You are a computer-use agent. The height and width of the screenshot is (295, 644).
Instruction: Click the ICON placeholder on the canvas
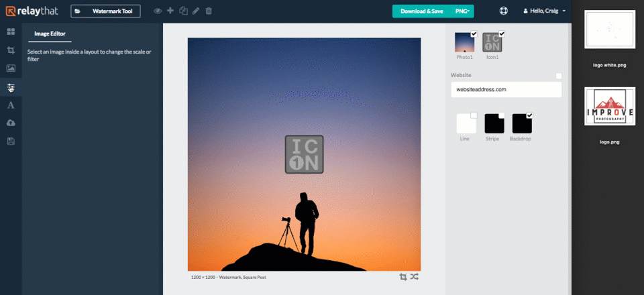click(304, 154)
